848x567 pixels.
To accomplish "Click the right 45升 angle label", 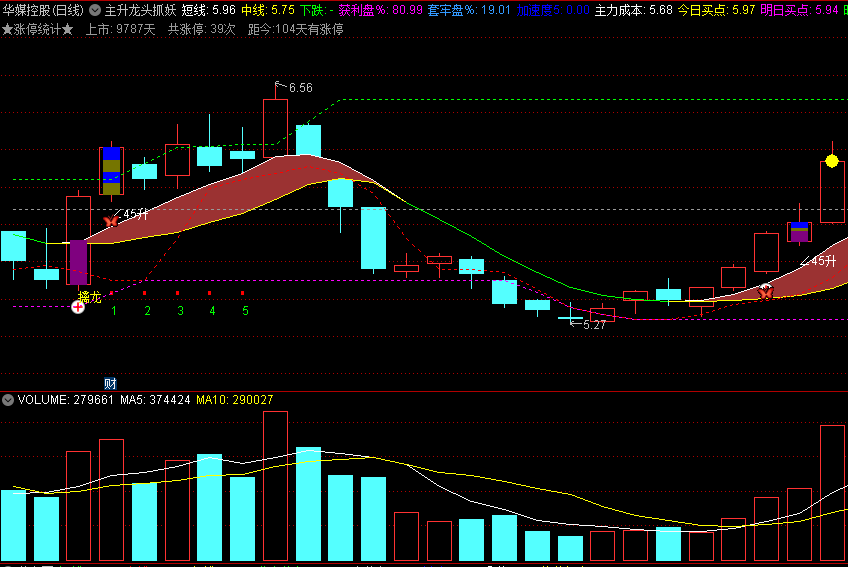I will coord(824,261).
